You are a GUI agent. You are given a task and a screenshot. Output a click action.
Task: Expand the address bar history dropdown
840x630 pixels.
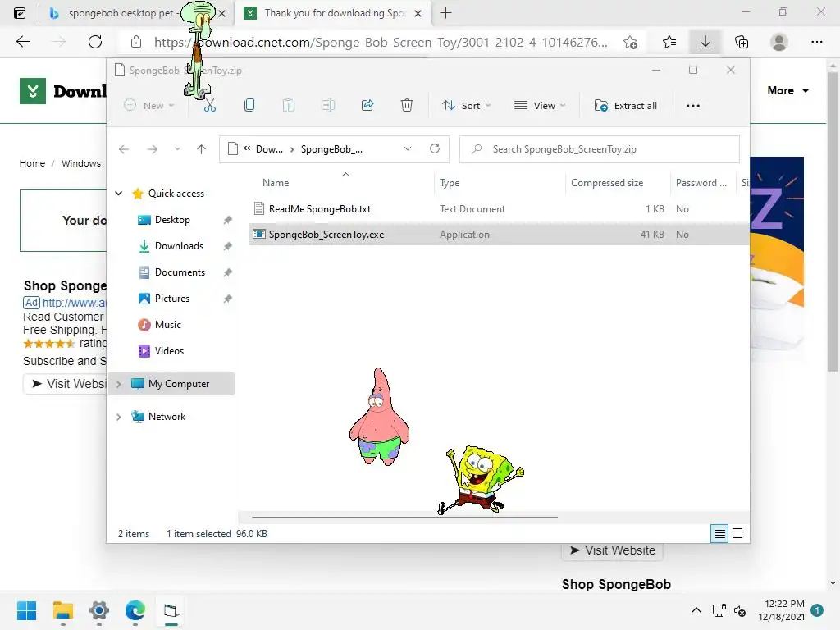click(408, 149)
